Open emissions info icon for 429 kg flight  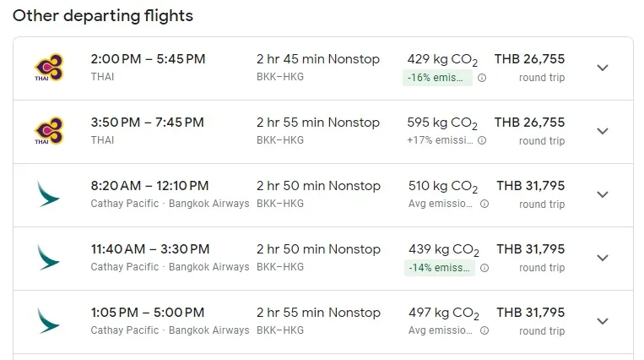click(482, 78)
